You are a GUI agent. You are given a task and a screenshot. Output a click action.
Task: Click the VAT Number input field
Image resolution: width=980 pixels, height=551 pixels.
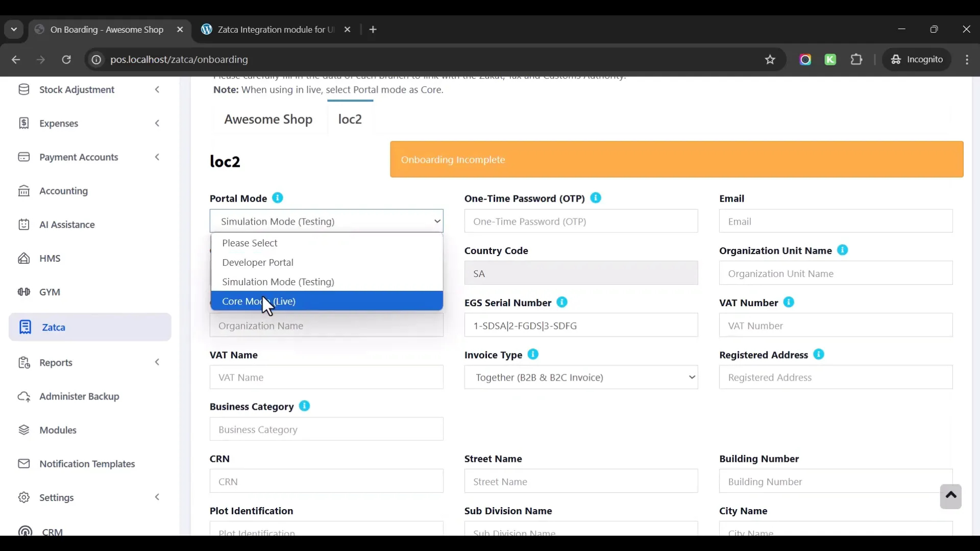click(x=836, y=325)
